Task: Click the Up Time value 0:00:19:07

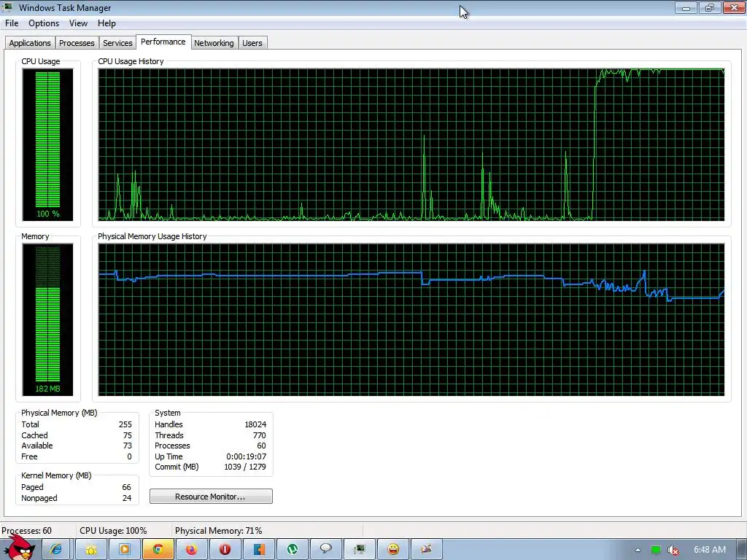Action: tap(247, 456)
